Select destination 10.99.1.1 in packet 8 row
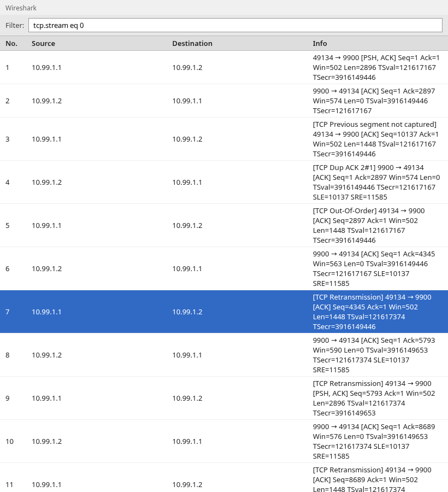 click(x=187, y=355)
